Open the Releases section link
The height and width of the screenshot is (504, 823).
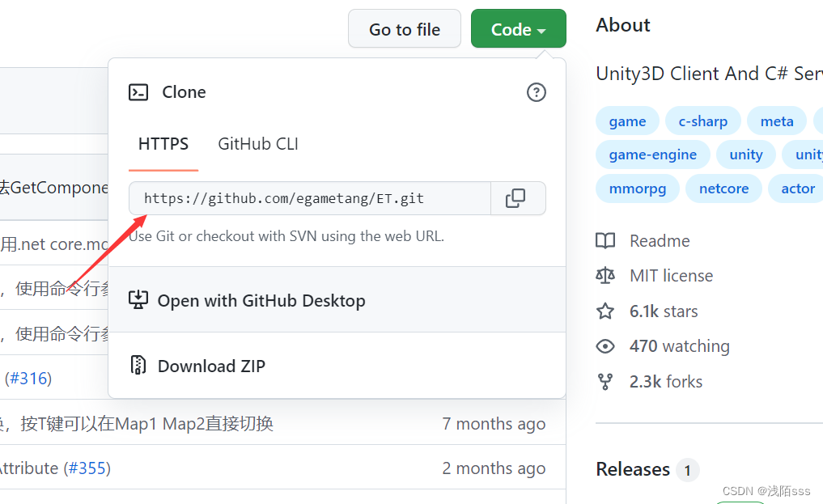633,469
